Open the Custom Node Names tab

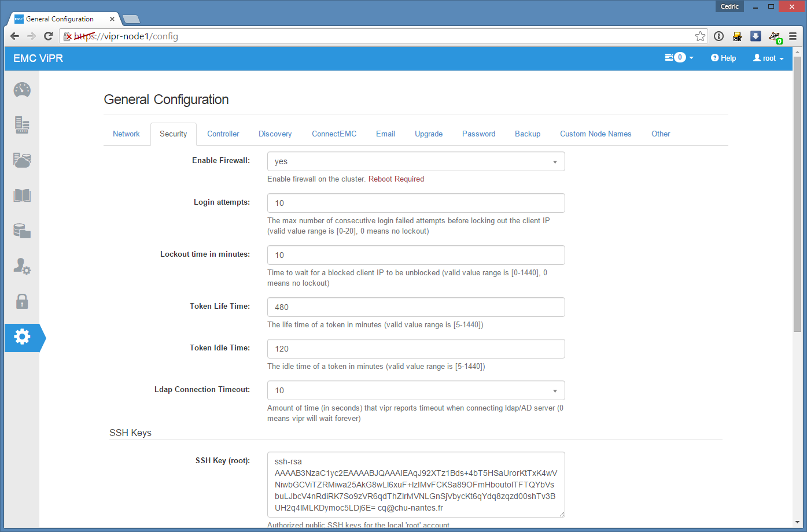click(596, 134)
